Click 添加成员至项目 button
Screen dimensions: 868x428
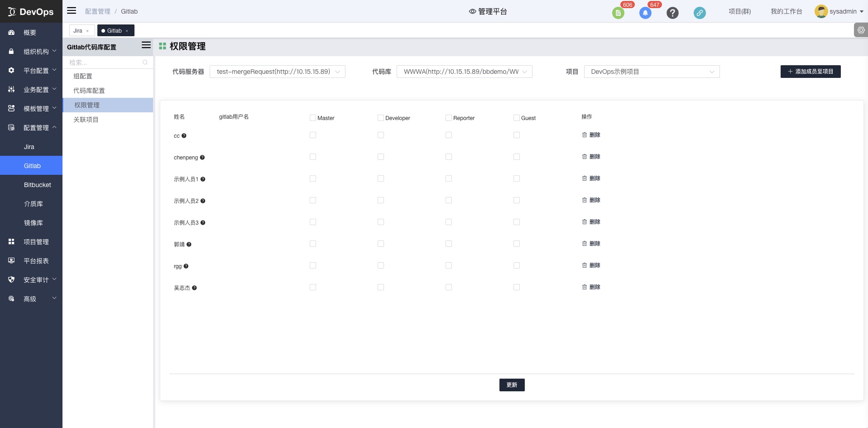810,72
